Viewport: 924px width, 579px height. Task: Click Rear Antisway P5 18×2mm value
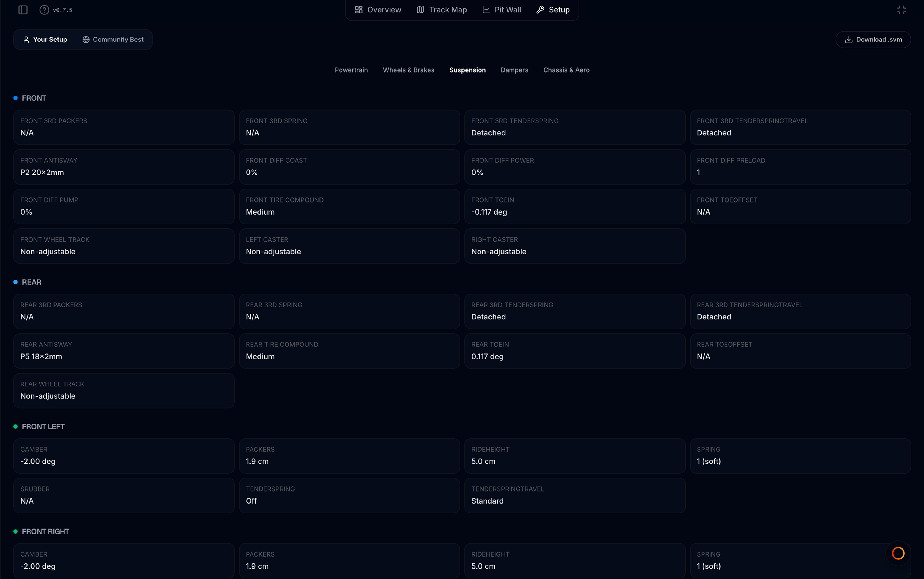(x=41, y=356)
